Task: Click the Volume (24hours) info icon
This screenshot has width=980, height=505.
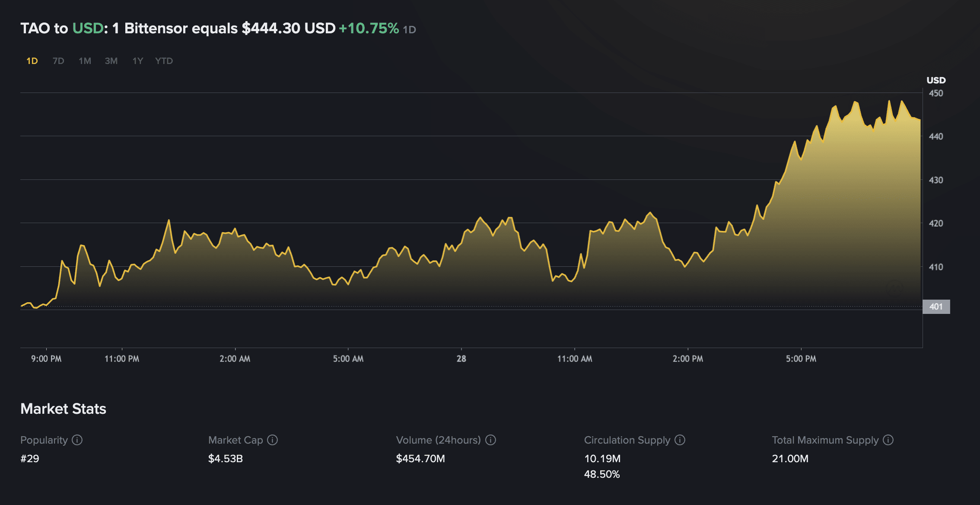Action: 490,440
